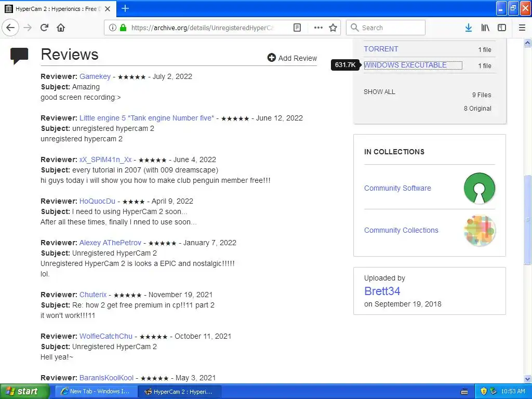Screen dimensions: 532x399
Task: Open the Windows Start menu
Action: [24, 392]
